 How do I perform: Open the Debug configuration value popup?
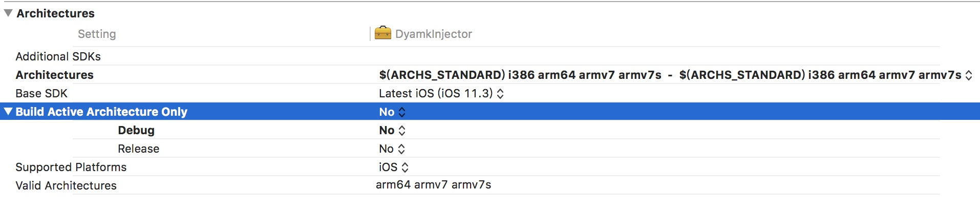[x=401, y=131]
